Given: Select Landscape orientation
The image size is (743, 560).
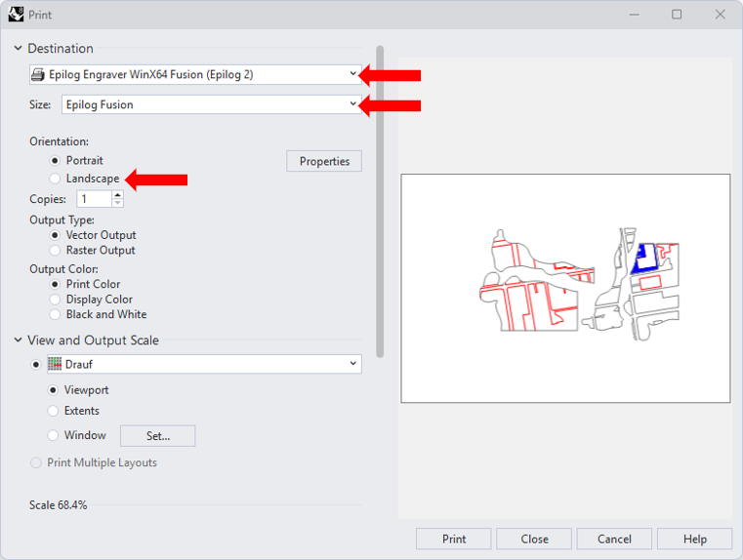Looking at the screenshot, I should 56,179.
